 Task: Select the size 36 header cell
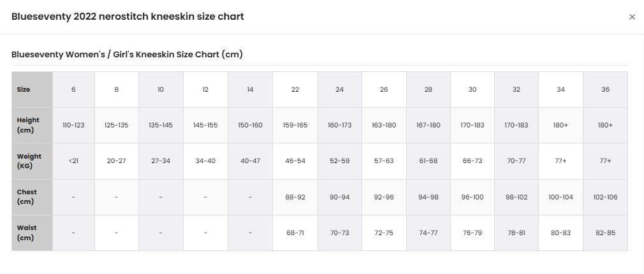(x=605, y=89)
